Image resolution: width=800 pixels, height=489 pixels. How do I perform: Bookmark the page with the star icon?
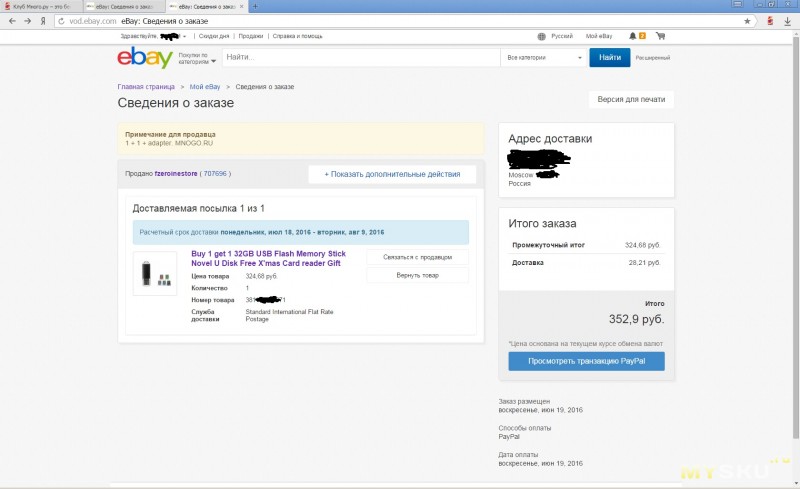[x=747, y=21]
